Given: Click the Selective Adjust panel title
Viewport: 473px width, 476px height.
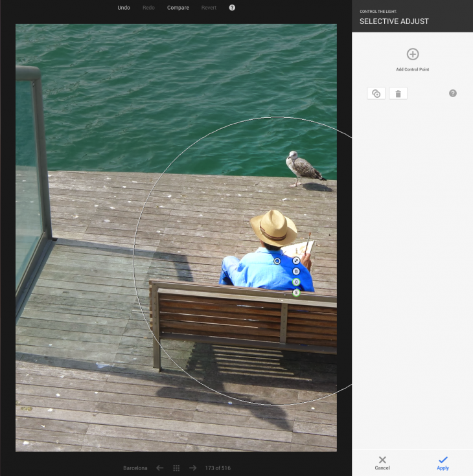Looking at the screenshot, I should click(394, 21).
